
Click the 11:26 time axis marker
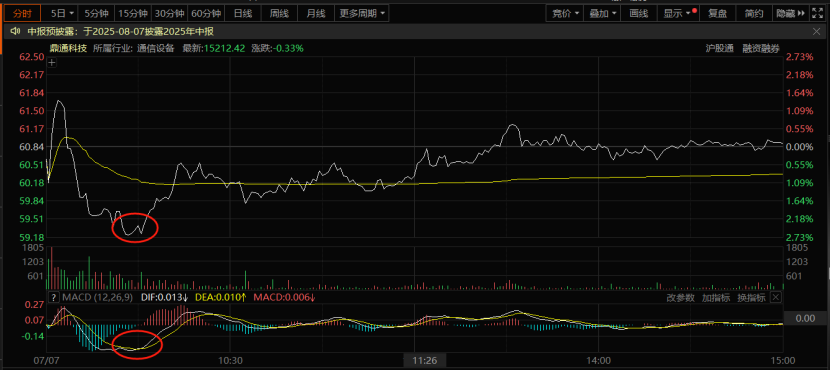tap(425, 360)
